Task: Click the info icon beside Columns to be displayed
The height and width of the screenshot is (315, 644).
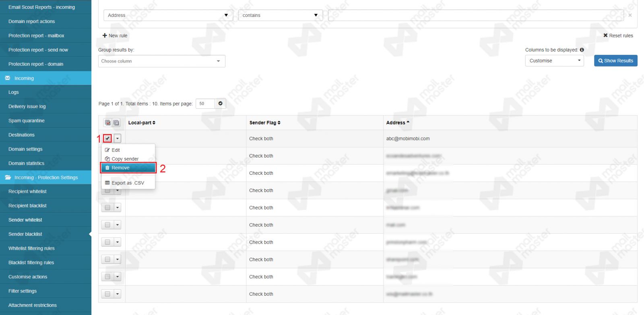Action: coord(582,50)
